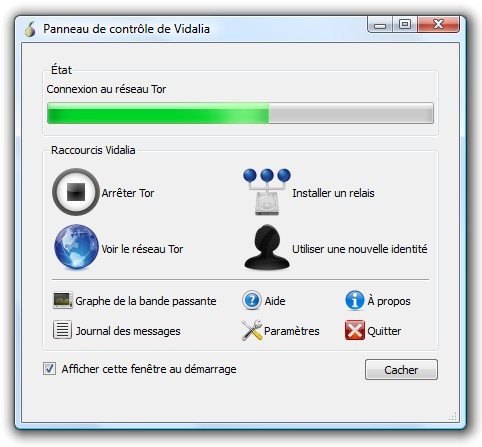Click the Installer un relais relay icon

(267, 192)
